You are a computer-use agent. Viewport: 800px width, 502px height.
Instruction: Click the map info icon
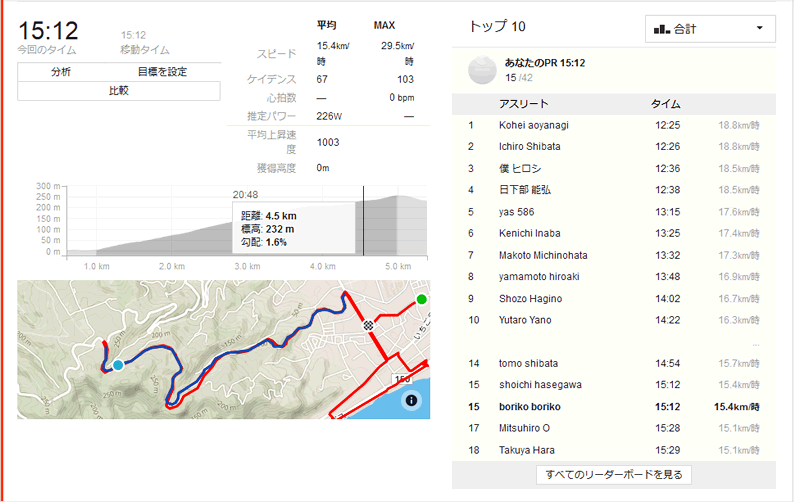[x=411, y=400]
